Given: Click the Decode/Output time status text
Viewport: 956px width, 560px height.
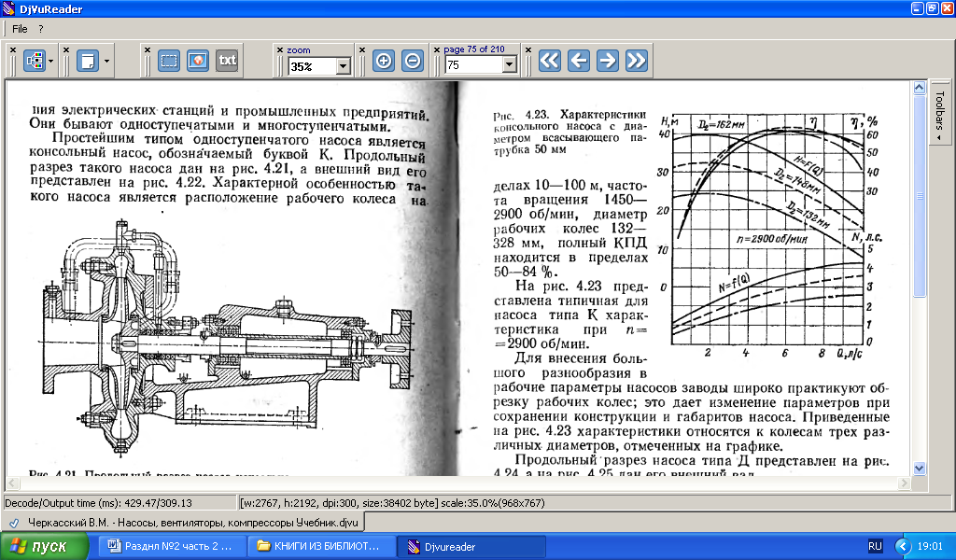Looking at the screenshot, I should (98, 503).
